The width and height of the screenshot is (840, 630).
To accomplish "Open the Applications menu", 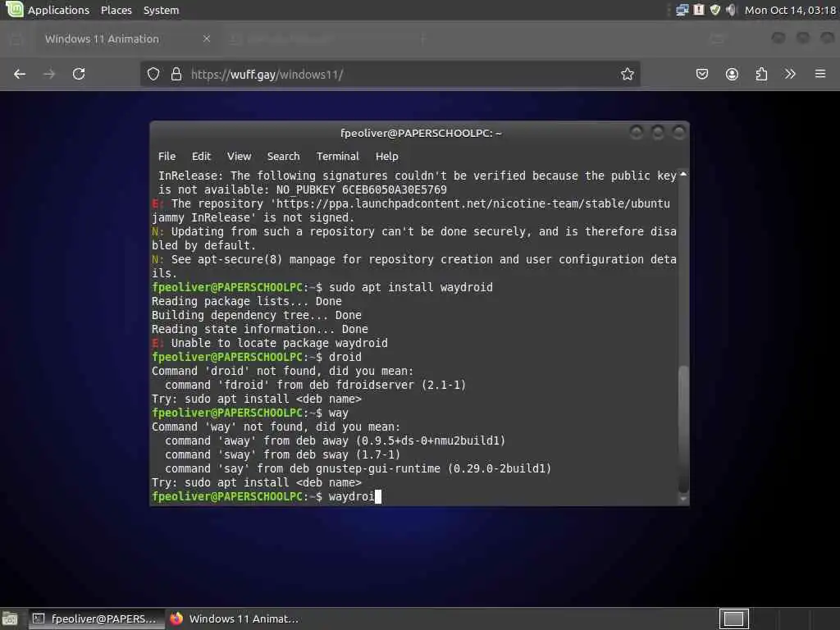I will (58, 10).
